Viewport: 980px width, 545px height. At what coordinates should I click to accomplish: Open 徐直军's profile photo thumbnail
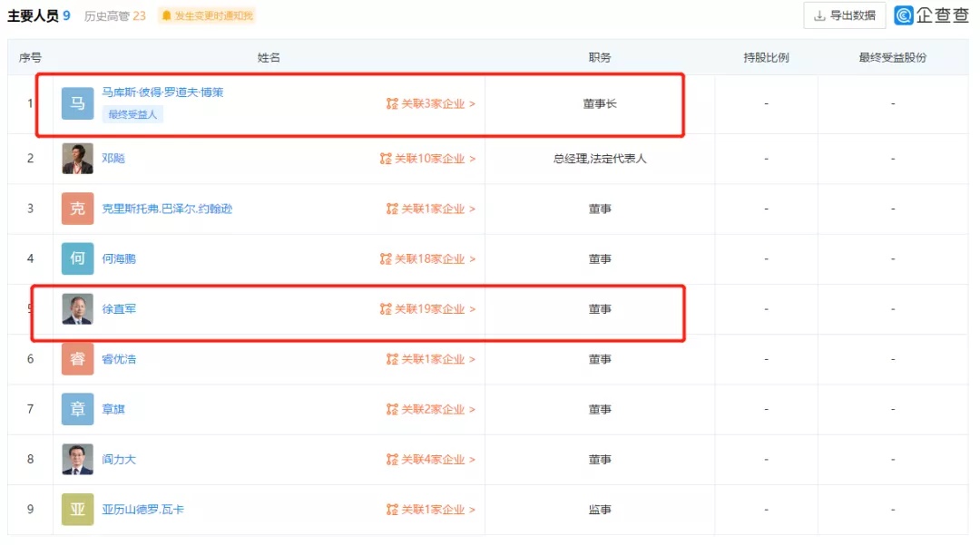coord(77,309)
